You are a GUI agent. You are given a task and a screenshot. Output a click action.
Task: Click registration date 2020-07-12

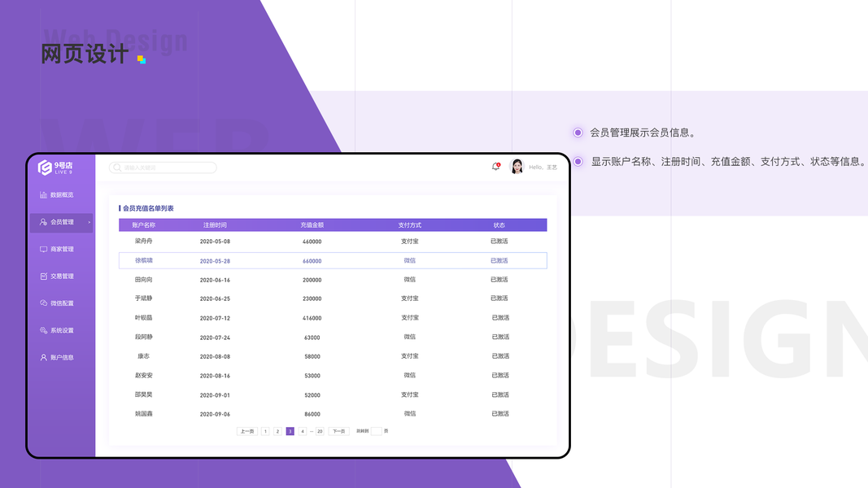point(215,318)
